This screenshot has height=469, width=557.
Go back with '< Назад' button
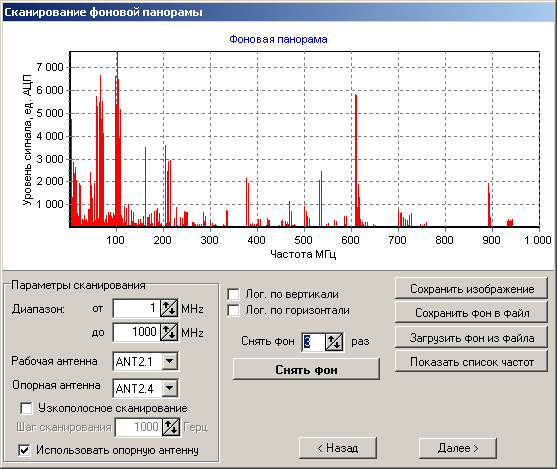(338, 448)
